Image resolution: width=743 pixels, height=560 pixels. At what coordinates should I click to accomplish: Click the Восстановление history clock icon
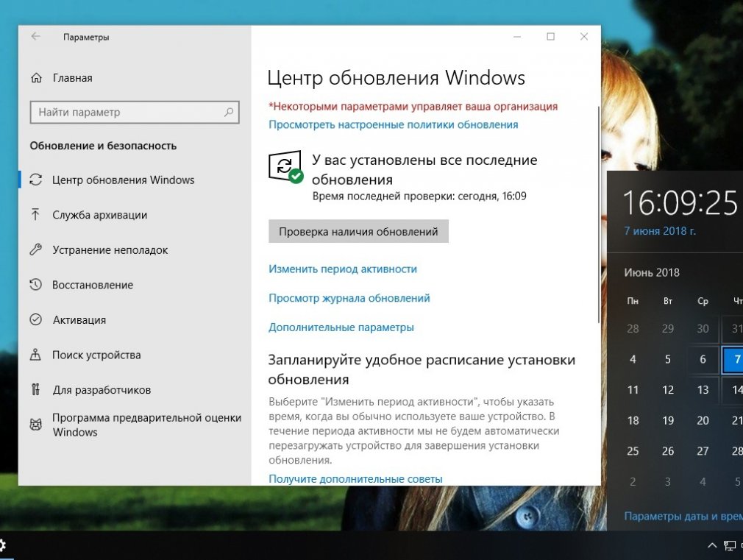tap(36, 285)
